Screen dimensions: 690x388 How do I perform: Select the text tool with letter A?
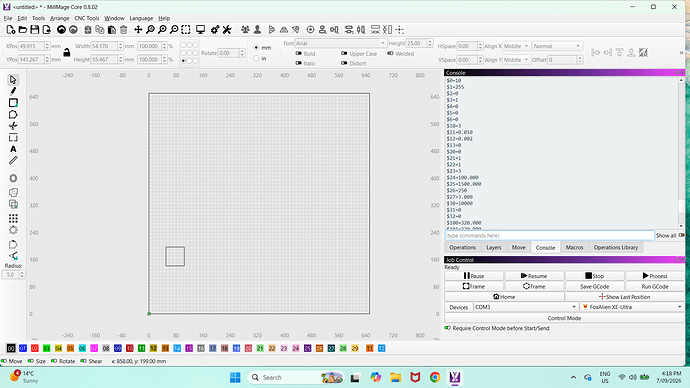[x=13, y=149]
